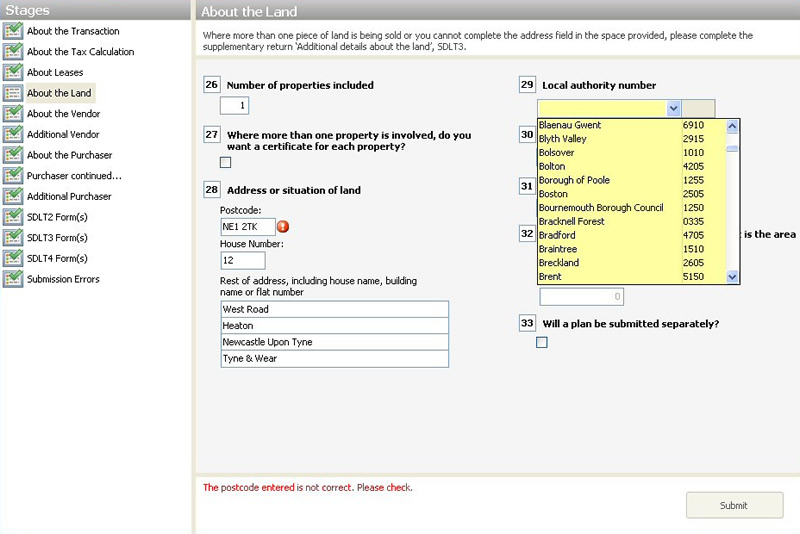This screenshot has height=534, width=800.
Task: Click the Newcastle Upon Tyne address line
Action: (x=335, y=342)
